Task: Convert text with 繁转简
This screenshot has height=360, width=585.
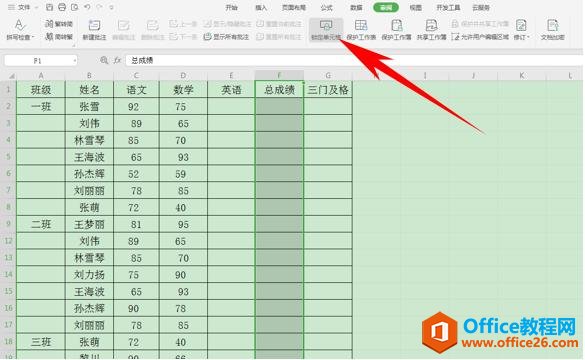Action: (59, 24)
